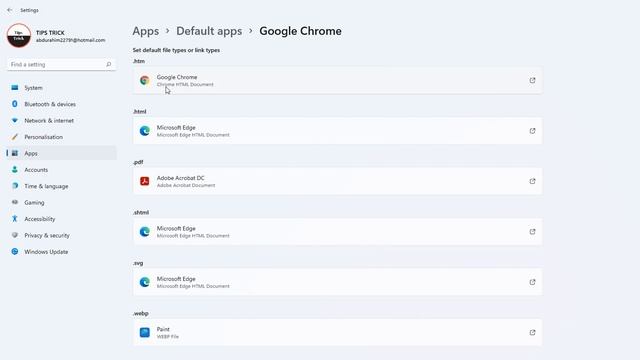640x360 pixels.
Task: Click the Bluetooth icon in sidebar
Action: point(15,104)
